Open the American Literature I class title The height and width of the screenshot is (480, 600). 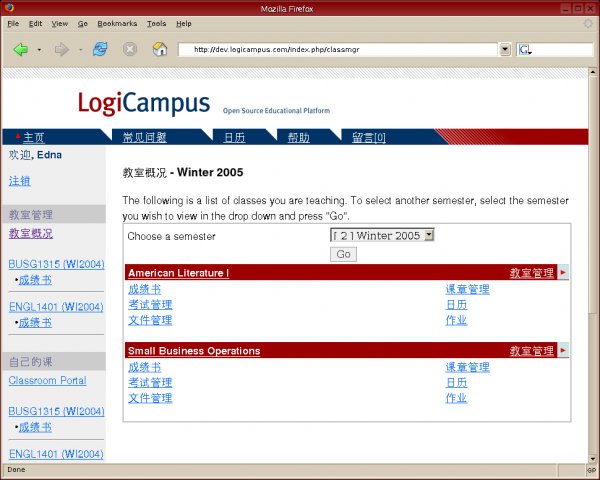(179, 273)
